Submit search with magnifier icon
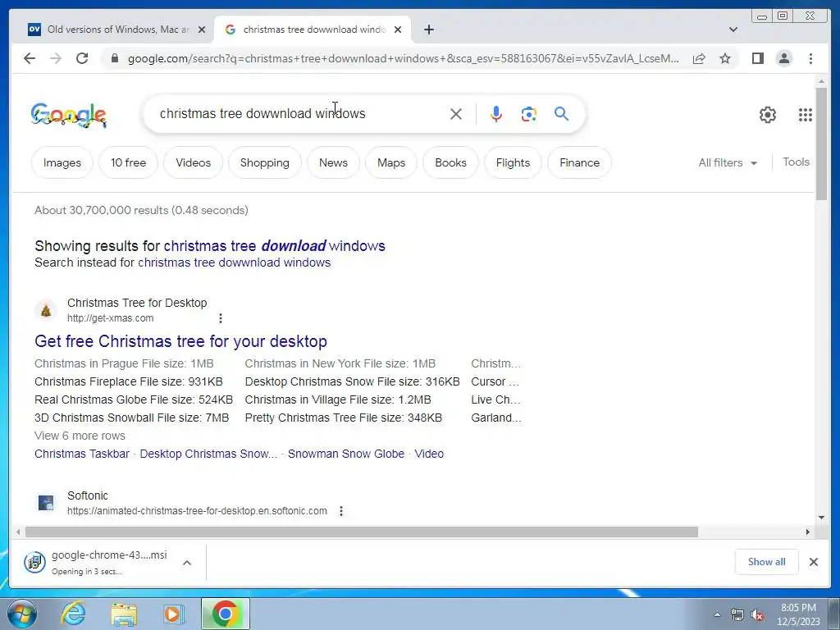The height and width of the screenshot is (630, 840). 561,113
